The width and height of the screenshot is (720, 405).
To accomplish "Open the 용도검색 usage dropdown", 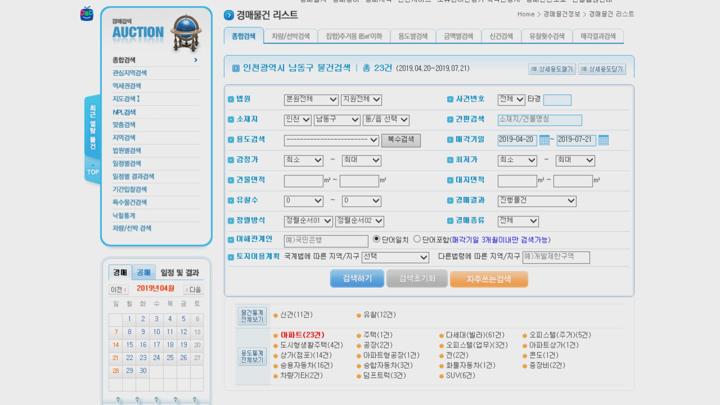I will [331, 140].
